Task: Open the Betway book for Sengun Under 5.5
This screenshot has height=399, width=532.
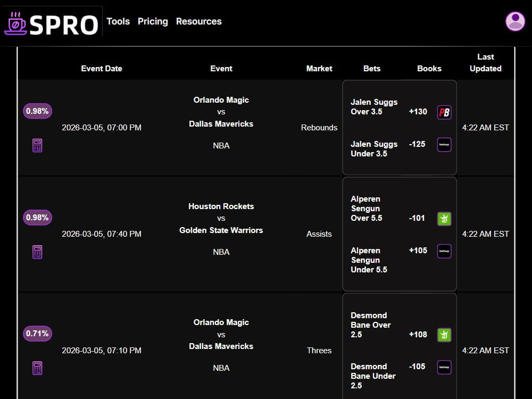Action: [x=444, y=251]
